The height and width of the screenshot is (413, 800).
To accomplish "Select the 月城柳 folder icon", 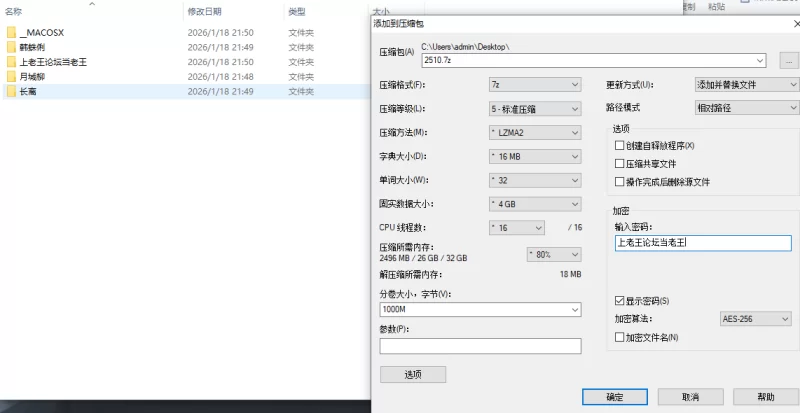I will point(11,77).
